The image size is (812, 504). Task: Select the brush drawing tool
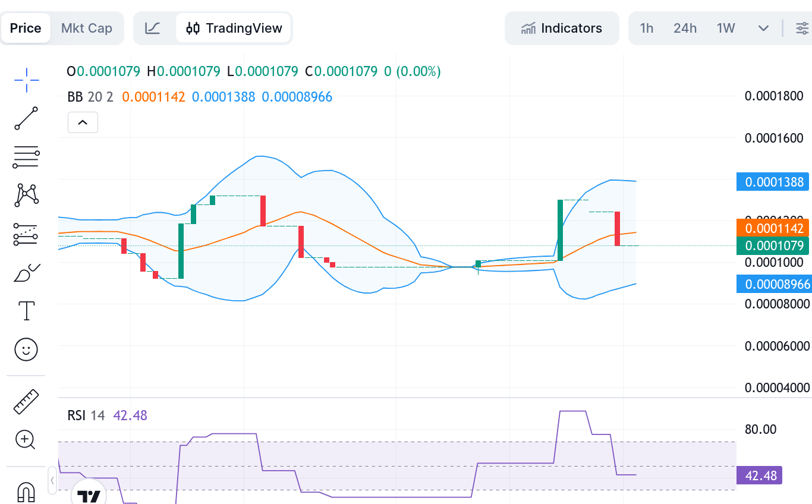[x=26, y=273]
